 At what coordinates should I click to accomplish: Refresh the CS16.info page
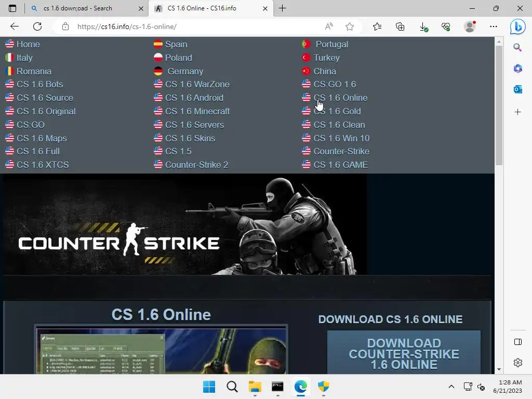[37, 26]
